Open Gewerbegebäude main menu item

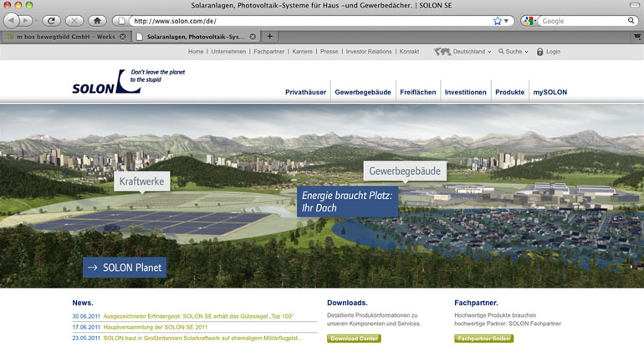pyautogui.click(x=363, y=92)
